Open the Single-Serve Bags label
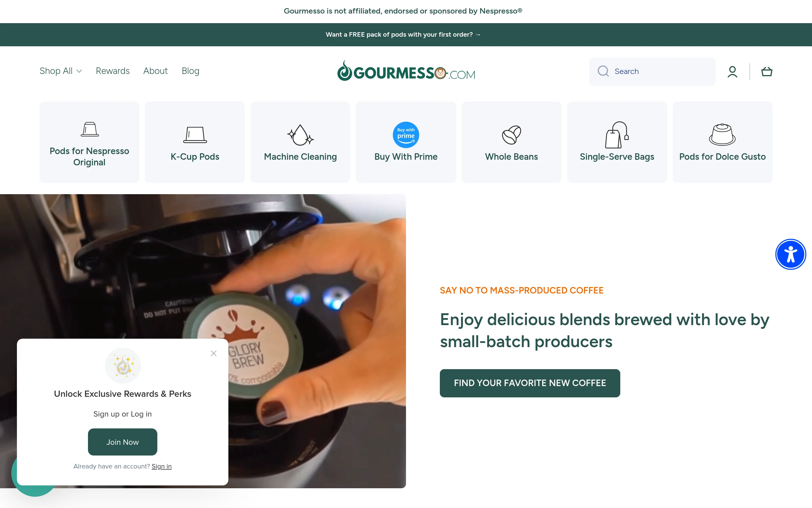 coord(617,157)
